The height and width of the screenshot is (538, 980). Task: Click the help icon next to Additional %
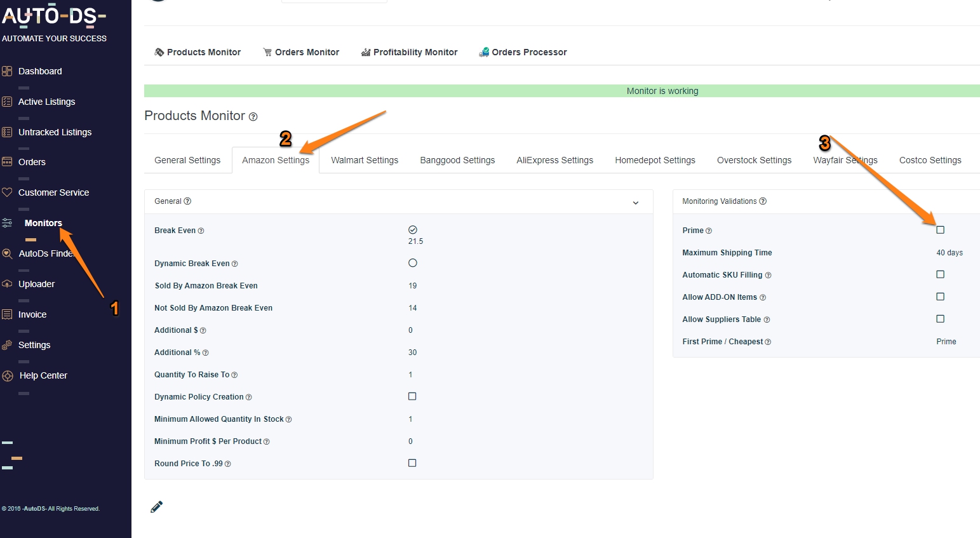click(x=205, y=353)
